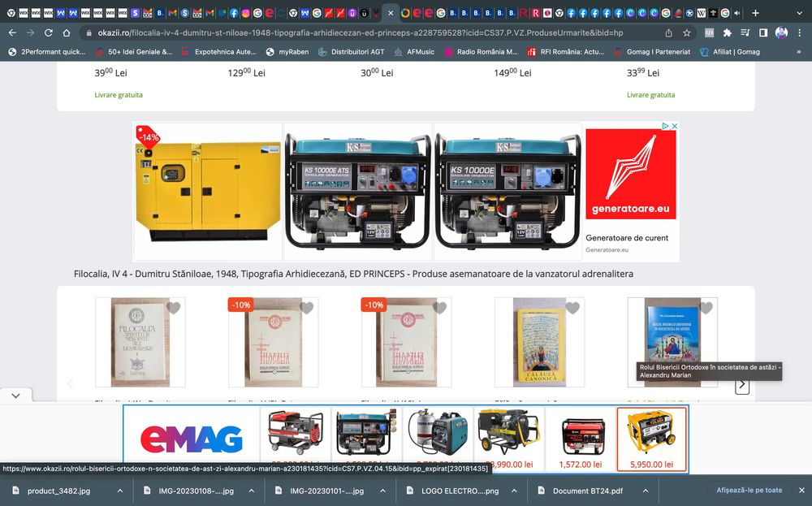
Task: Expand options for IMG-20230108 download
Action: (252, 491)
